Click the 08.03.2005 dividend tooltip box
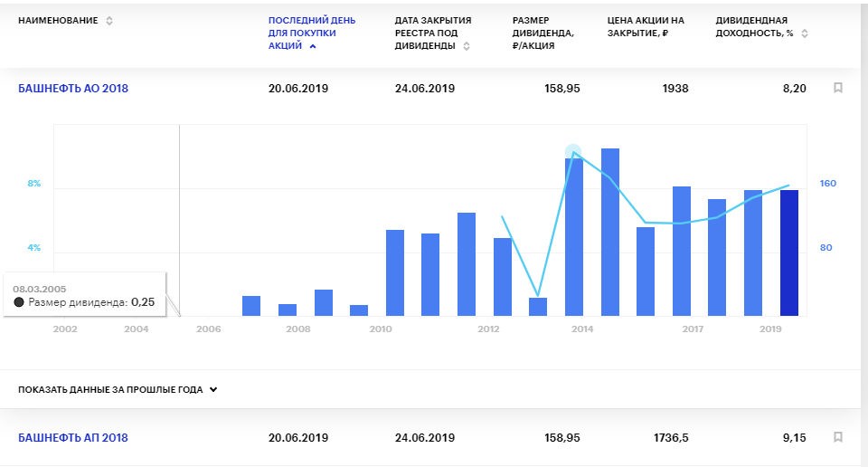Image resolution: width=868 pixels, height=467 pixels. [85, 295]
